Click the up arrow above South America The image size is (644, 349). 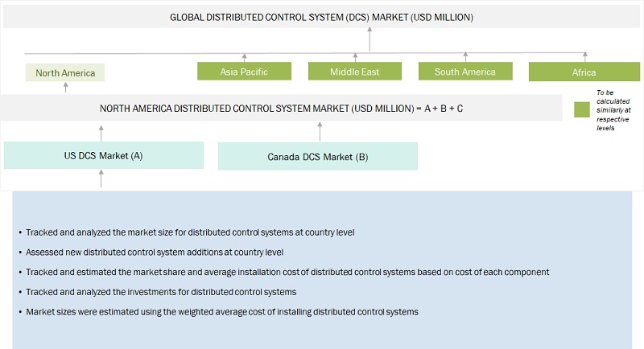tap(464, 58)
